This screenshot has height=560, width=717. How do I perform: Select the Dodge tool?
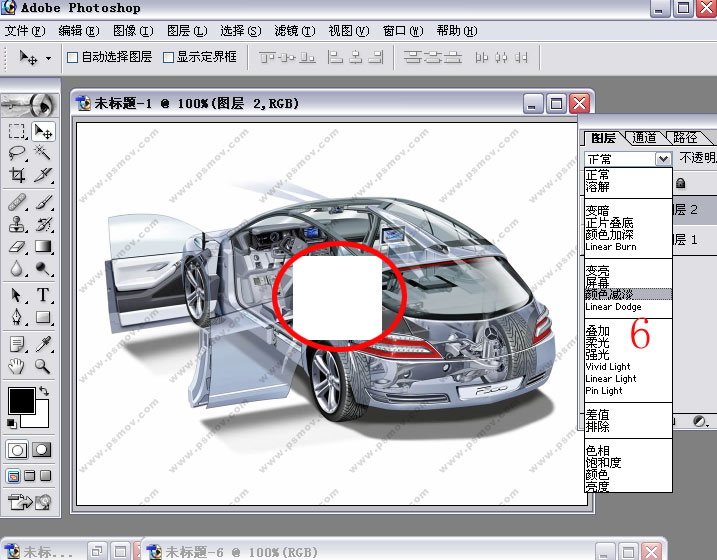click(x=43, y=269)
